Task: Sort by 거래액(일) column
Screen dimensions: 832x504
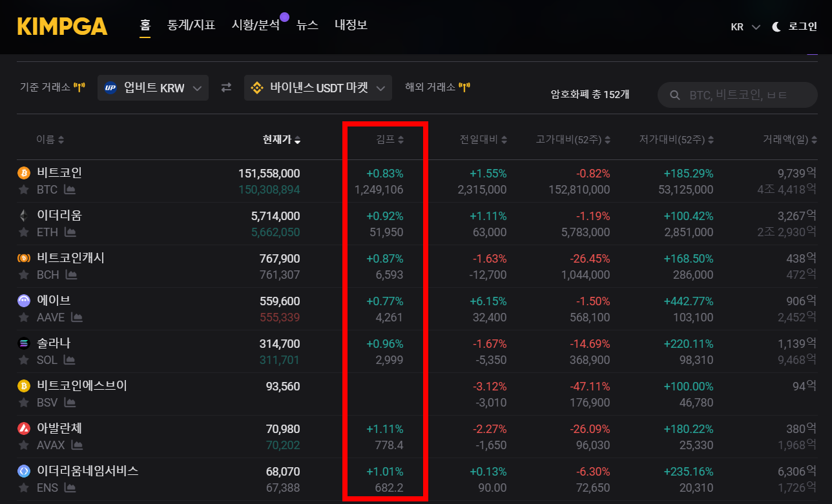Action: [x=790, y=139]
